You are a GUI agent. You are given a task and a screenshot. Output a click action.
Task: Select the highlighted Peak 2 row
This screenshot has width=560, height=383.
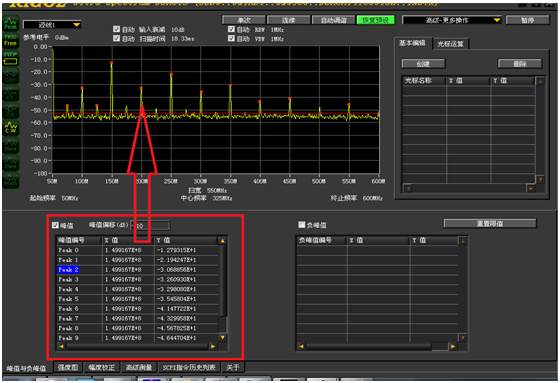tap(138, 269)
